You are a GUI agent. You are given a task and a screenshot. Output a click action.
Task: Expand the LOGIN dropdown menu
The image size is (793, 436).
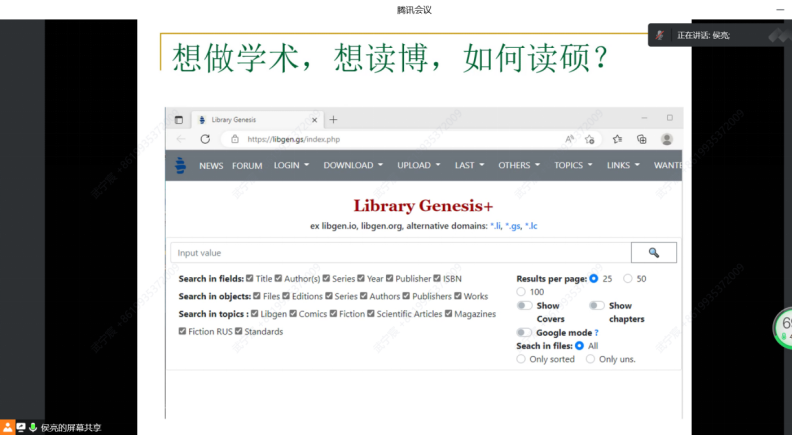291,165
